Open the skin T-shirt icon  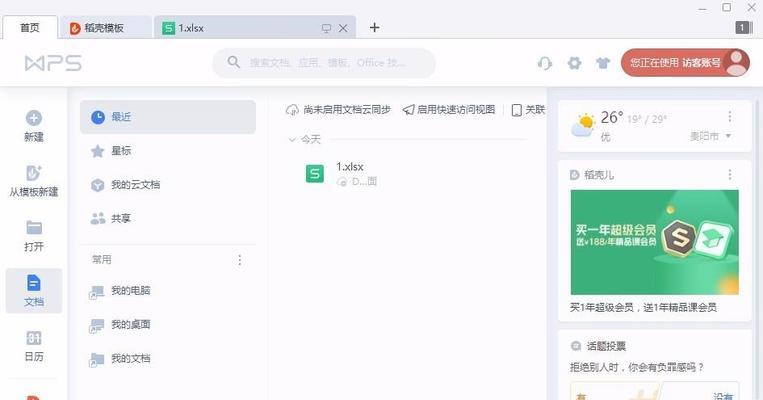pos(603,63)
